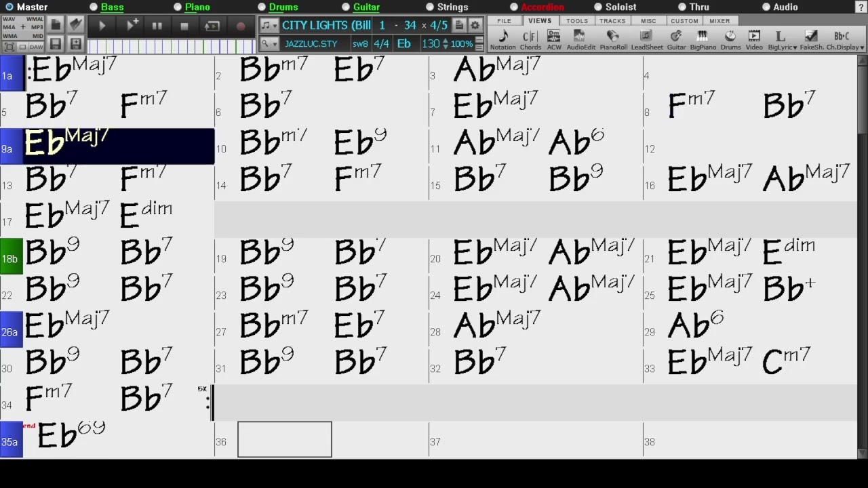Select the Guitar track radio button
The height and width of the screenshot is (488, 868).
pos(346,7)
